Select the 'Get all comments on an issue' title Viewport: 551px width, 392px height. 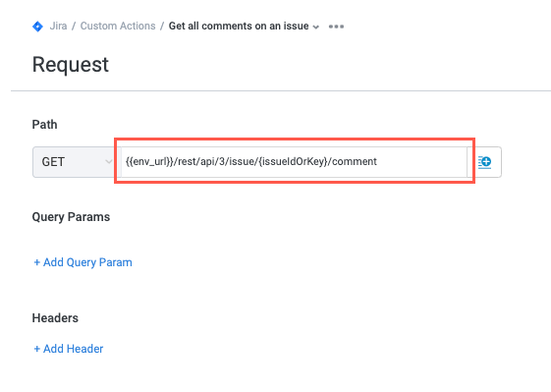tap(239, 26)
